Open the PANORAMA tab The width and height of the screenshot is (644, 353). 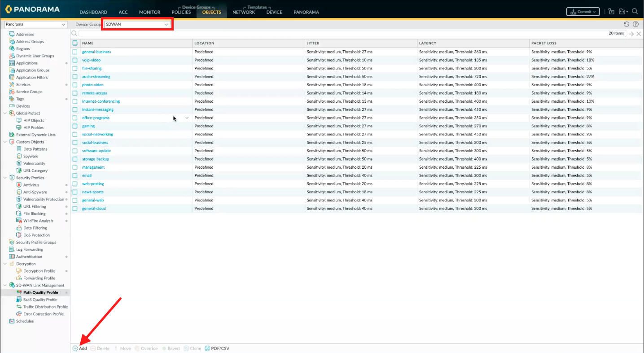pos(307,12)
